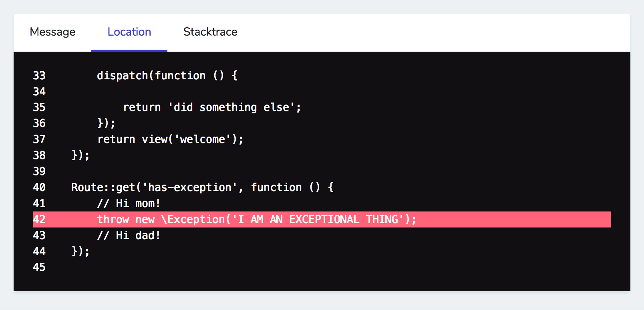
Task: Click line number 40
Action: (x=39, y=187)
